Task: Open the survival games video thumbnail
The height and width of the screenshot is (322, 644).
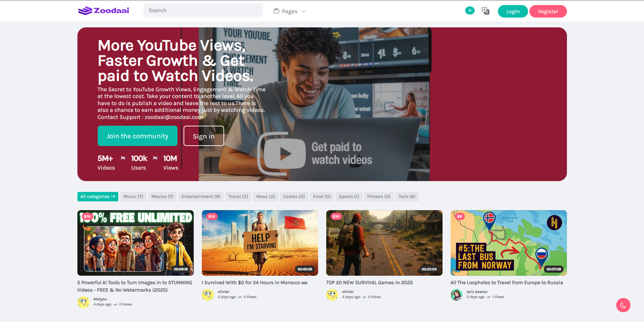Action: pyautogui.click(x=384, y=243)
